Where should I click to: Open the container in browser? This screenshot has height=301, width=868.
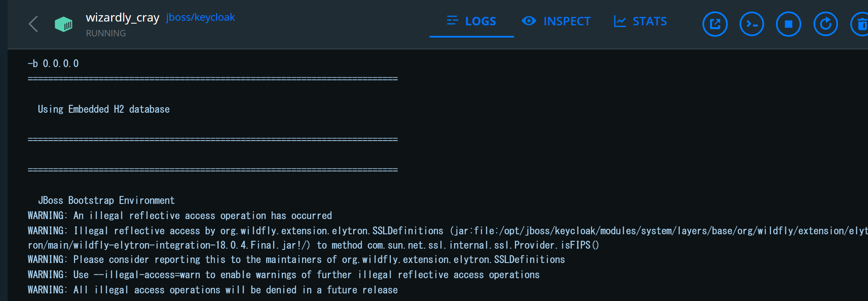point(715,24)
